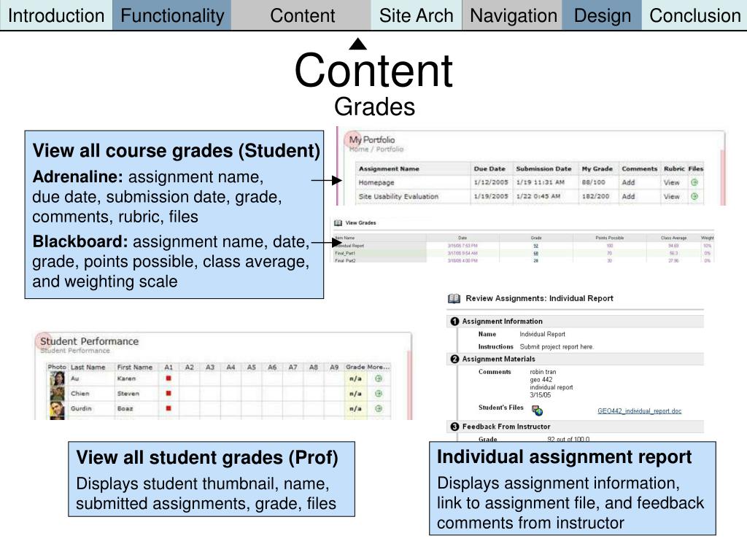Open the Introduction tab
The height and width of the screenshot is (560, 747).
(56, 15)
